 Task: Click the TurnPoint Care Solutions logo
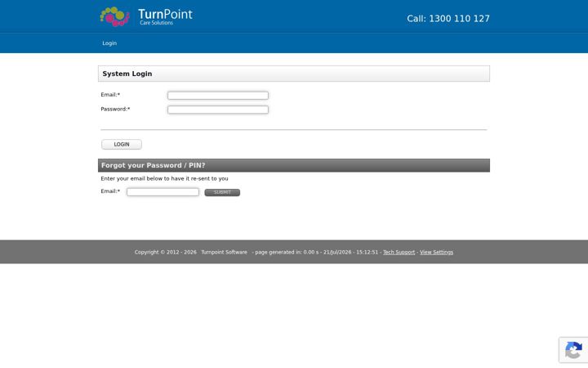[x=146, y=16]
